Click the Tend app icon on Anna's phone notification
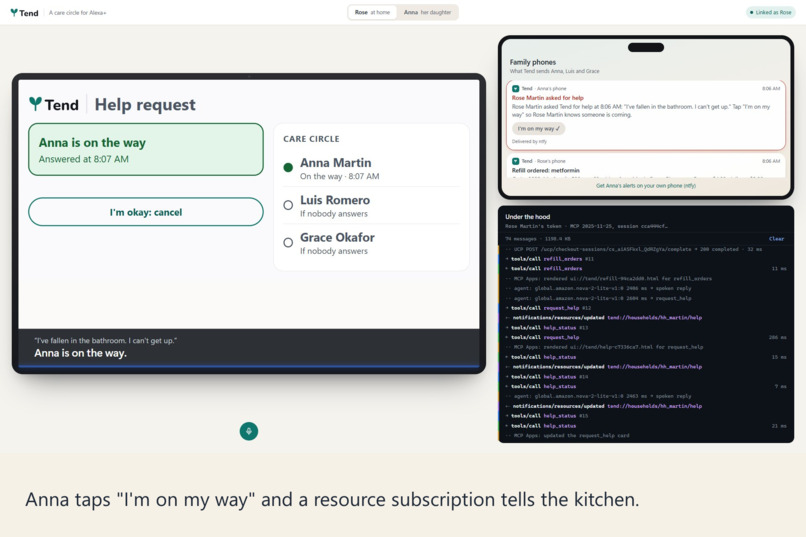Image resolution: width=806 pixels, height=537 pixels. coord(516,88)
